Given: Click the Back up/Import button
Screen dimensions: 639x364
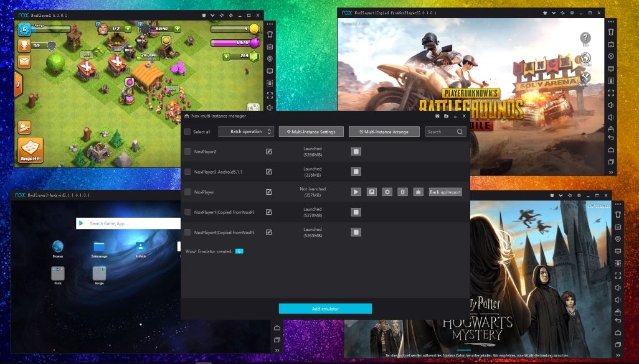Looking at the screenshot, I should coord(445,192).
